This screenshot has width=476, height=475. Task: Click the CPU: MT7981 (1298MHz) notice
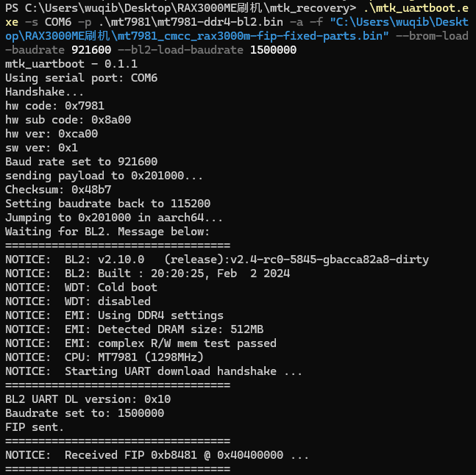[x=104, y=357]
